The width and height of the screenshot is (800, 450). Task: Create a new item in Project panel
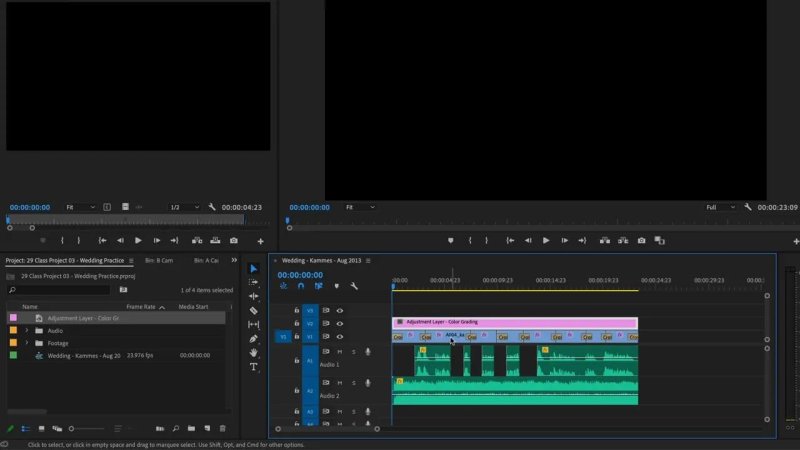pos(207,429)
